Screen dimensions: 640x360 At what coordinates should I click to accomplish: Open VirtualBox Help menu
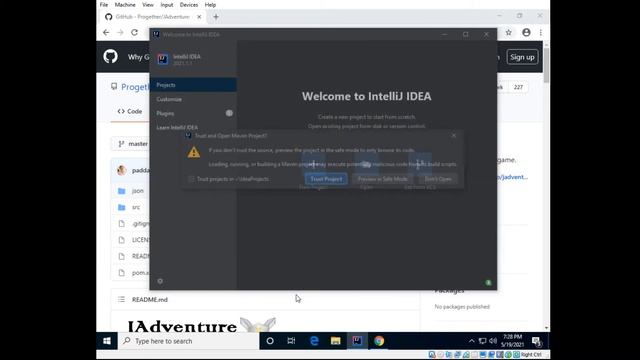[210, 5]
